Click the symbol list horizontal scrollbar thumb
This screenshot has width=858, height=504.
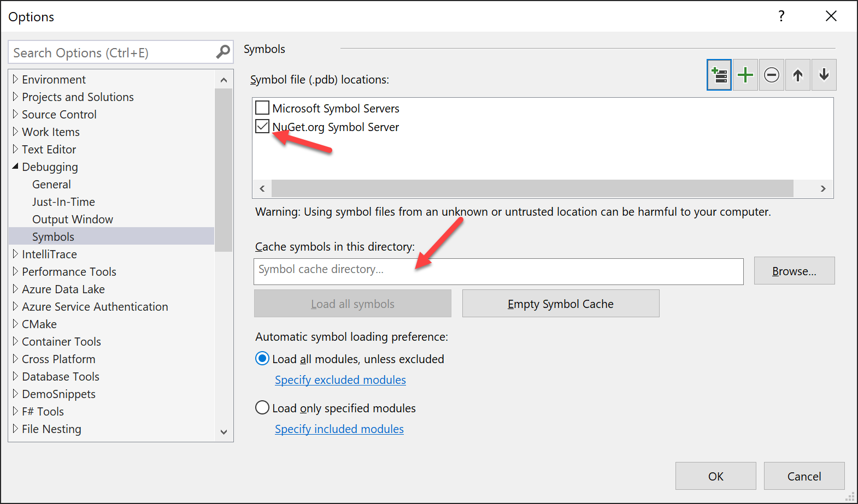(532, 189)
